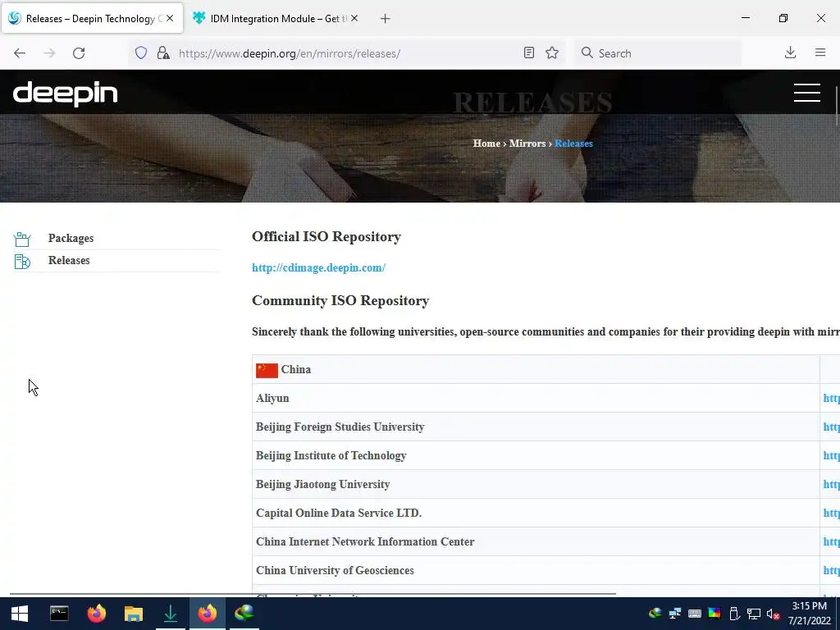The height and width of the screenshot is (630, 840).
Task: Toggle reader view icon
Action: coord(529,52)
